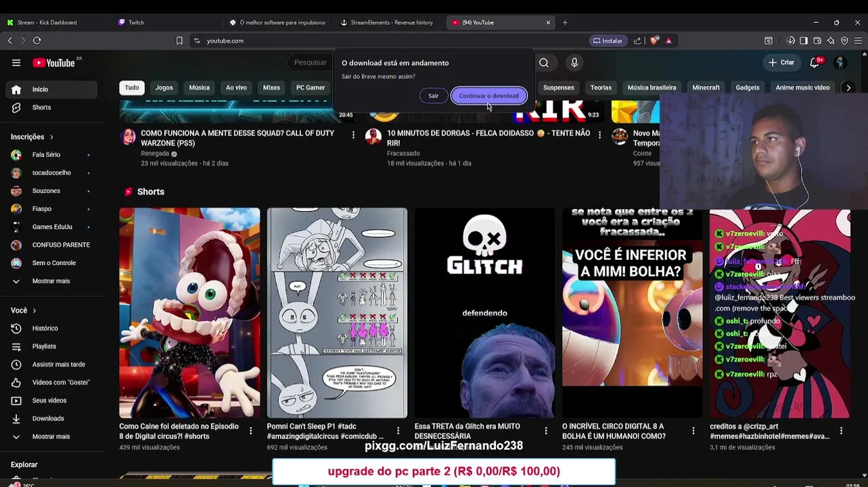Screen dimensions: 868x487
Task: Select the Jogos filter chip
Action: tap(164, 87)
